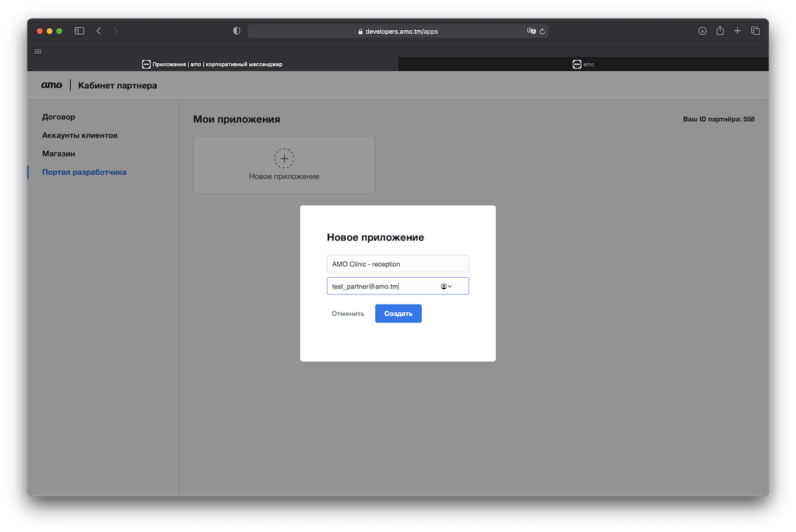This screenshot has height=532, width=796.
Task: Click the Создать button
Action: (x=398, y=314)
